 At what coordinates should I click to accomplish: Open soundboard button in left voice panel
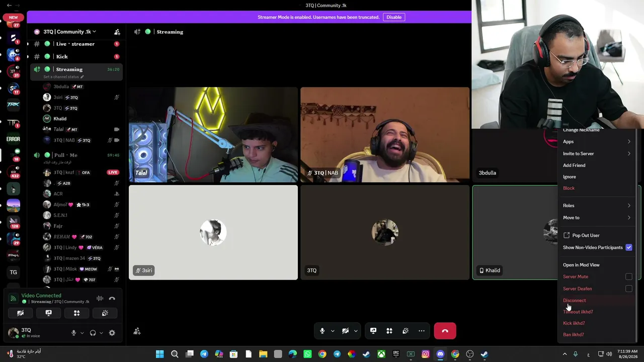coord(105,313)
